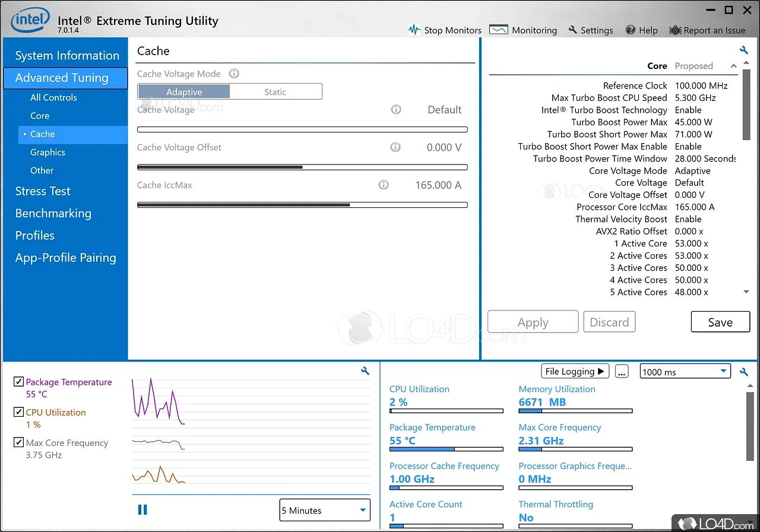This screenshot has width=760, height=532.
Task: Select Adaptive cache voltage mode
Action: click(184, 91)
